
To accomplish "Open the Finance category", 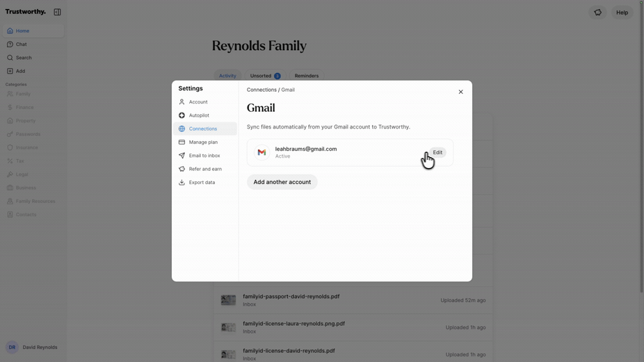I will 33,107.
